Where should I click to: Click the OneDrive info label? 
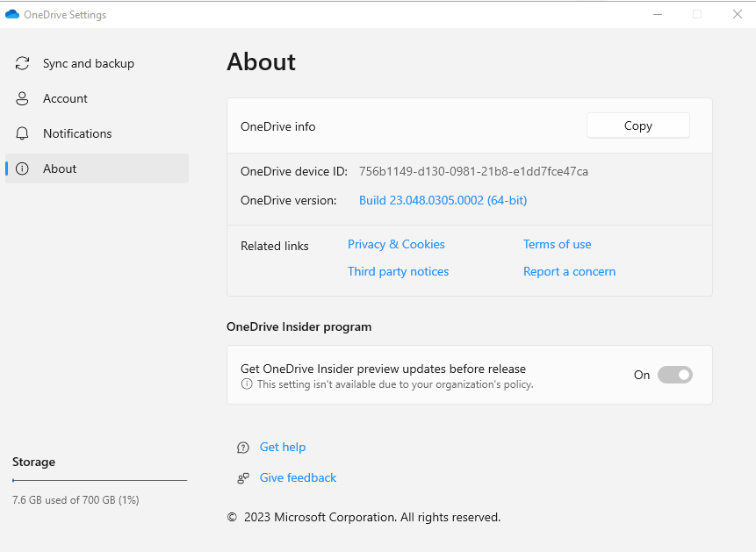tap(277, 126)
